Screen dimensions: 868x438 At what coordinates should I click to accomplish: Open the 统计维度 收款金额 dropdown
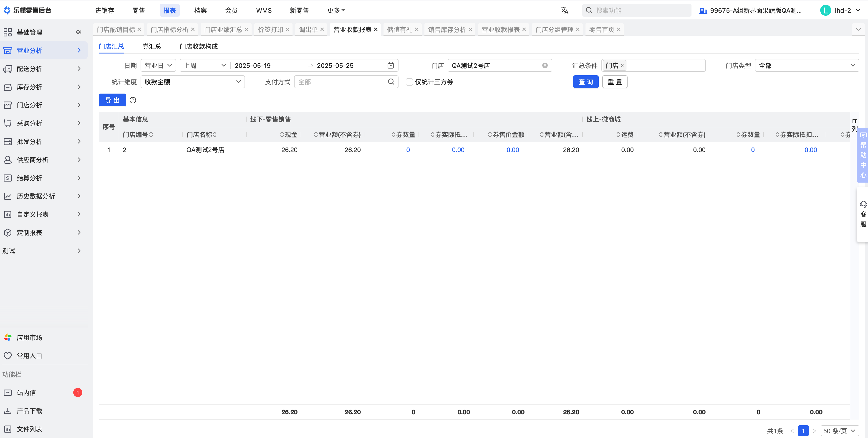click(192, 81)
